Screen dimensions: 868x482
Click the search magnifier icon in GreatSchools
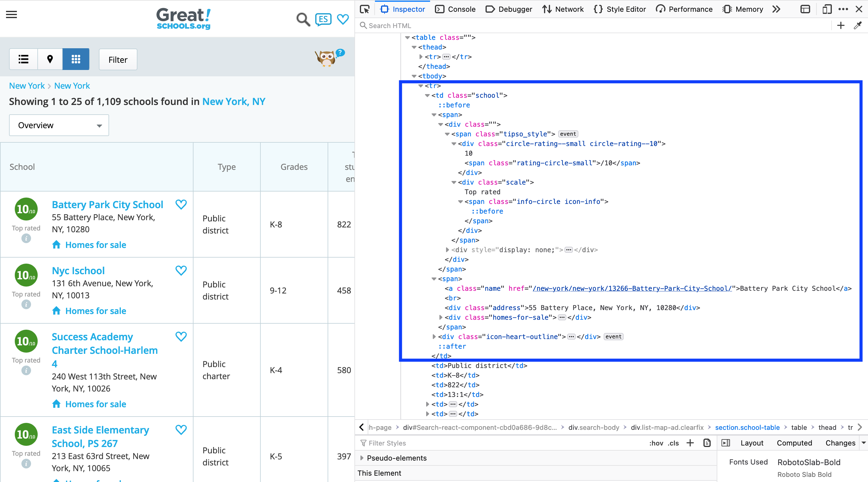(x=303, y=18)
